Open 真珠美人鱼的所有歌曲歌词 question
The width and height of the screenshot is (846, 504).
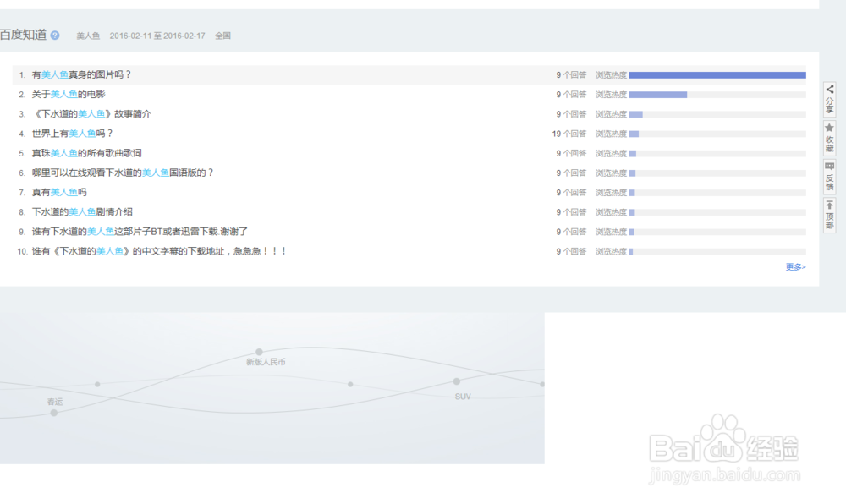click(x=86, y=153)
